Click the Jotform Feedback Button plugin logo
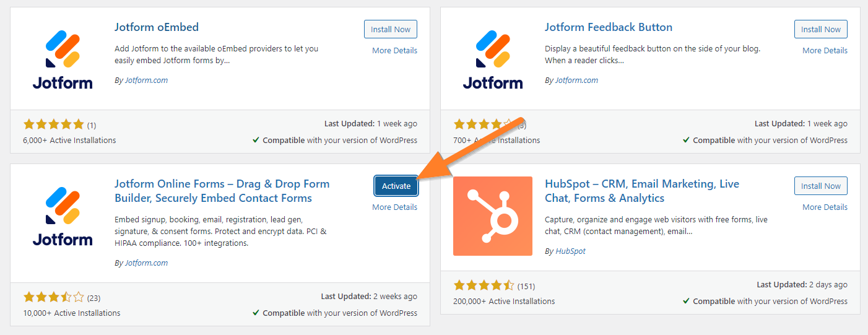868x335 pixels. [x=493, y=59]
